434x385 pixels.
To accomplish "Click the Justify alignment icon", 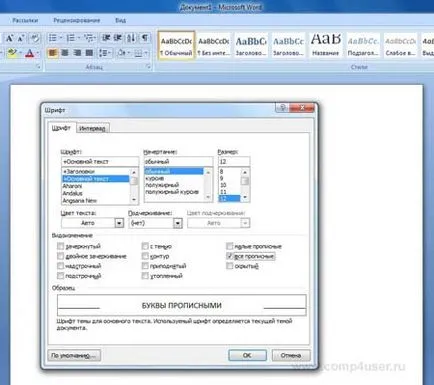I will point(89,53).
